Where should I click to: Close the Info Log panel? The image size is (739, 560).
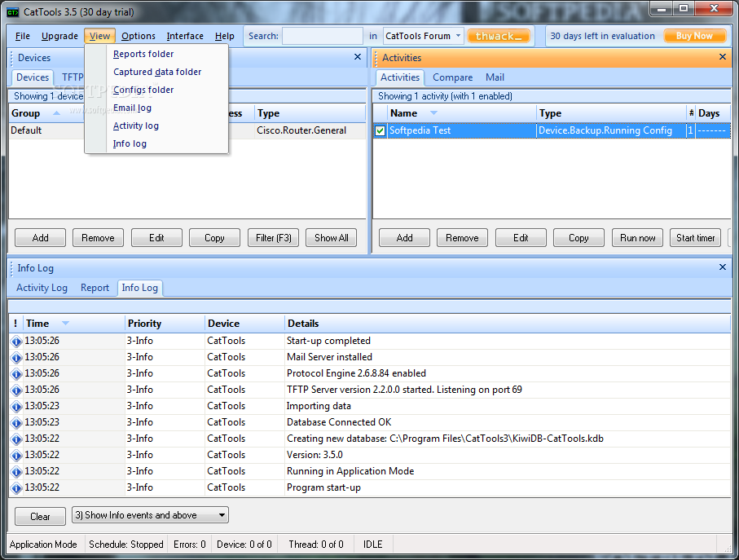(723, 267)
